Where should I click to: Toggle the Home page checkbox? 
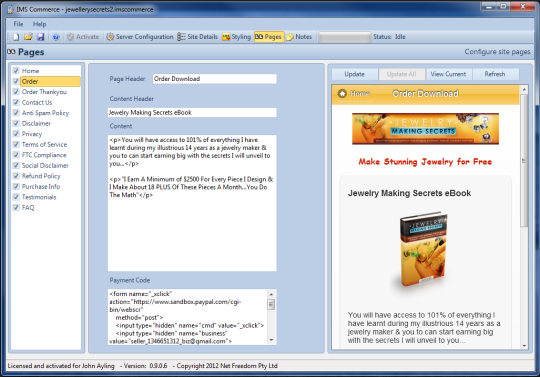click(16, 71)
